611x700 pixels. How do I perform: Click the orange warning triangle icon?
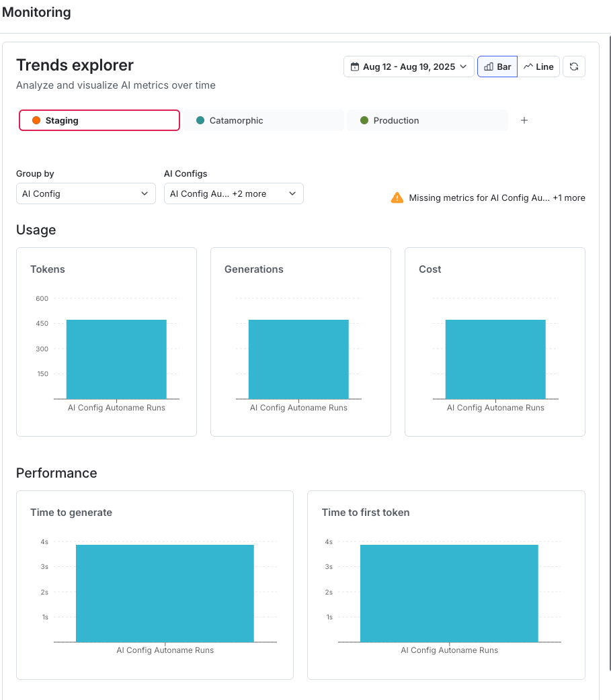(x=397, y=198)
